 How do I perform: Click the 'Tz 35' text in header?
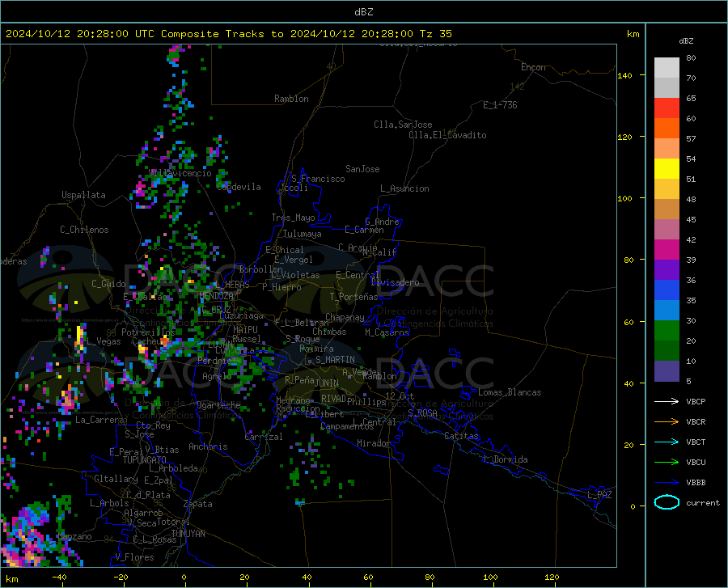pyautogui.click(x=435, y=34)
